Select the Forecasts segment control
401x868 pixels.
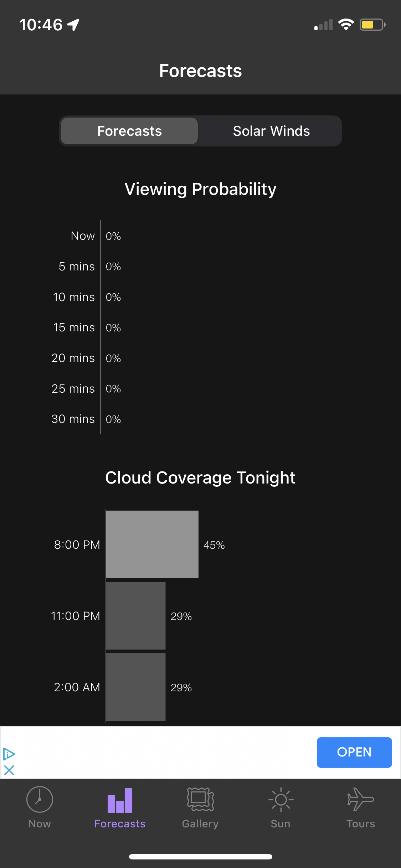point(129,131)
